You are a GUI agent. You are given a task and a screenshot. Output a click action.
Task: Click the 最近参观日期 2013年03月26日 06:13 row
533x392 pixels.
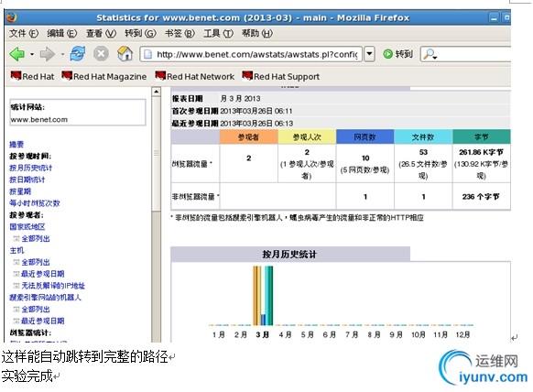[341, 123]
